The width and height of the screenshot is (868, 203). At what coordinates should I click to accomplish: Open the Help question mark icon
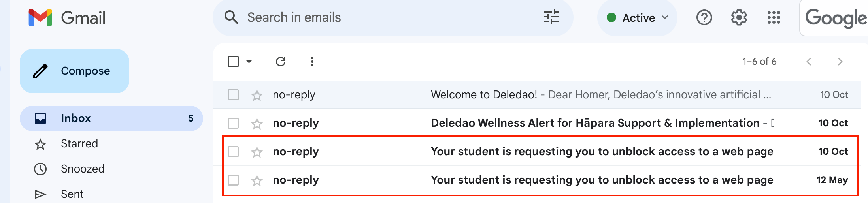tap(704, 18)
